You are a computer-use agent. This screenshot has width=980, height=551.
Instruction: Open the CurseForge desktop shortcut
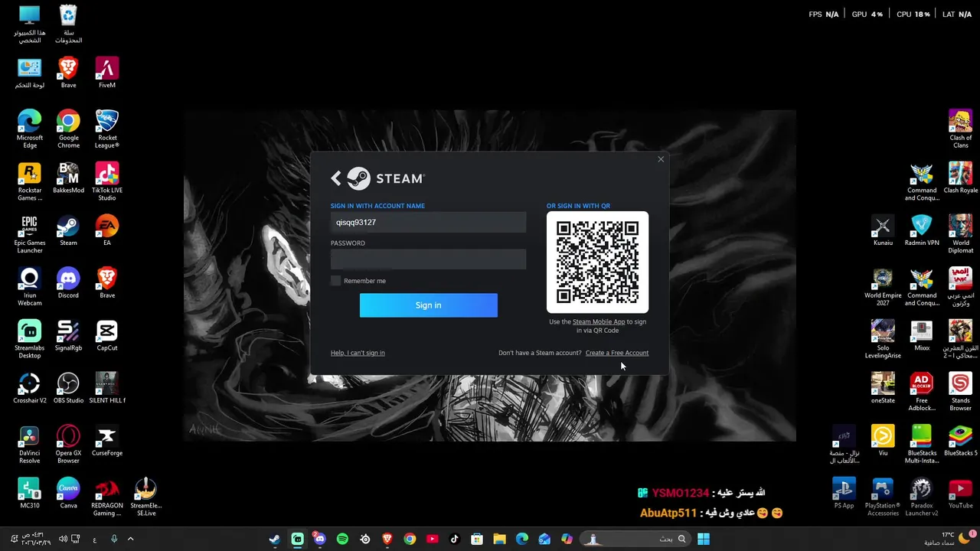tap(107, 440)
